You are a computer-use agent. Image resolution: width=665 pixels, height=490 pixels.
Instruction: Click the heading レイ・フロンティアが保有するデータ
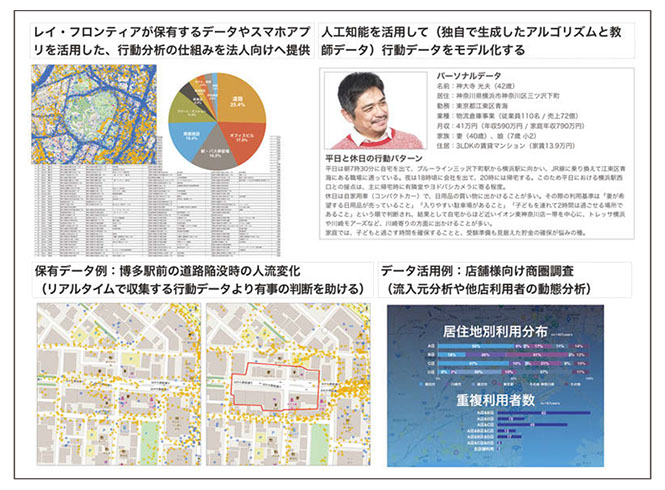172,41
